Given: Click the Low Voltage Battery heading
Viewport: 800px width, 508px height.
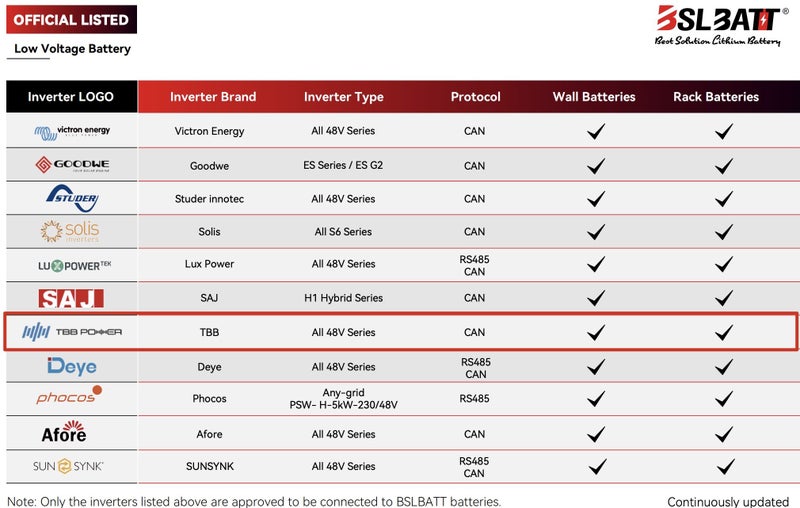Looking at the screenshot, I should pos(72,48).
